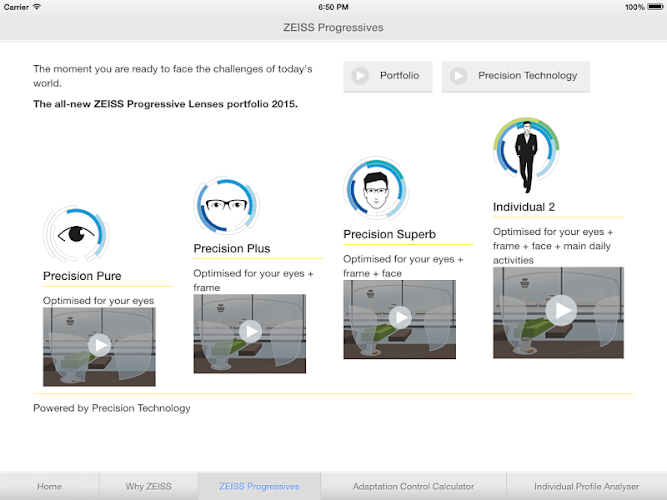
Task: Select the Individual 2 heading
Action: tap(524, 207)
